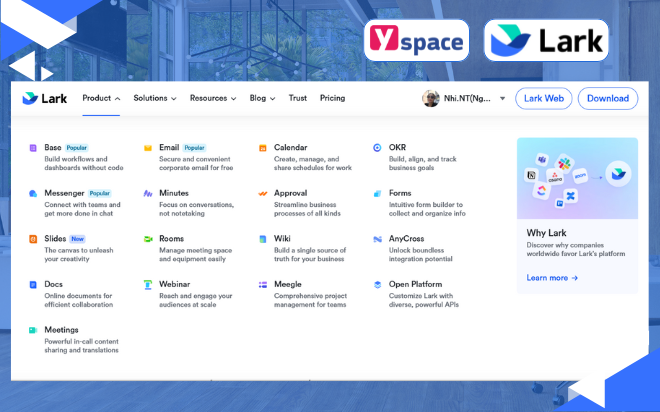Click the large Lark logo badge
660x412 pixels.
[546, 40]
